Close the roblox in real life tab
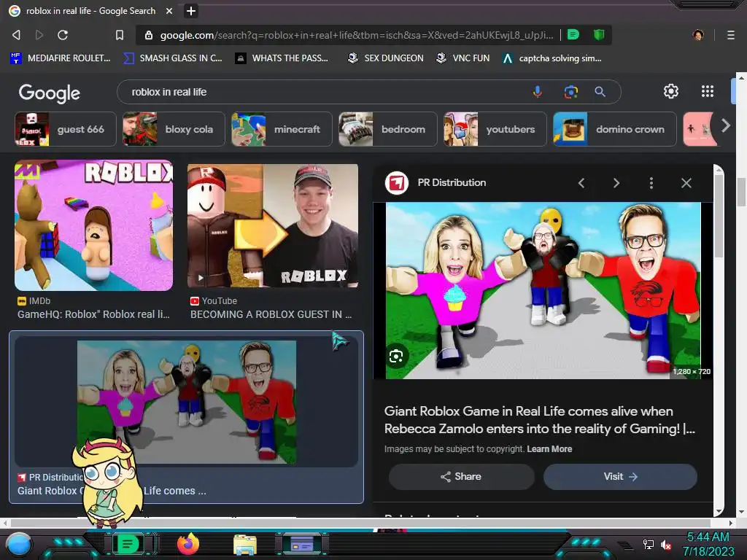 pos(169,10)
